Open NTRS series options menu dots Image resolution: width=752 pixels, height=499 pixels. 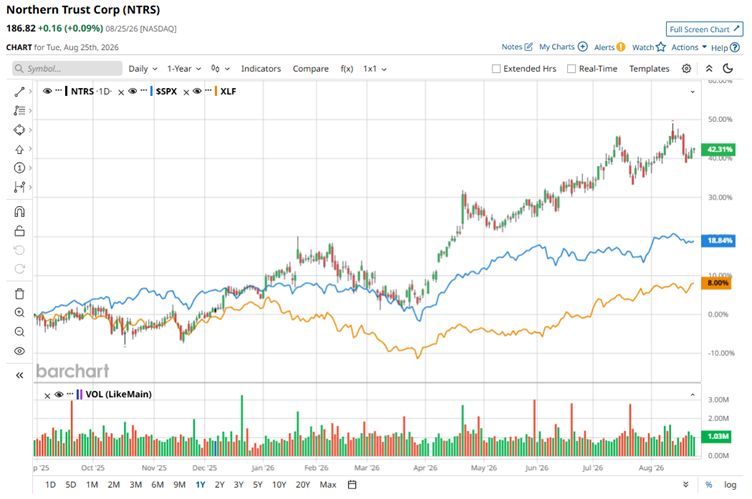tap(59, 90)
